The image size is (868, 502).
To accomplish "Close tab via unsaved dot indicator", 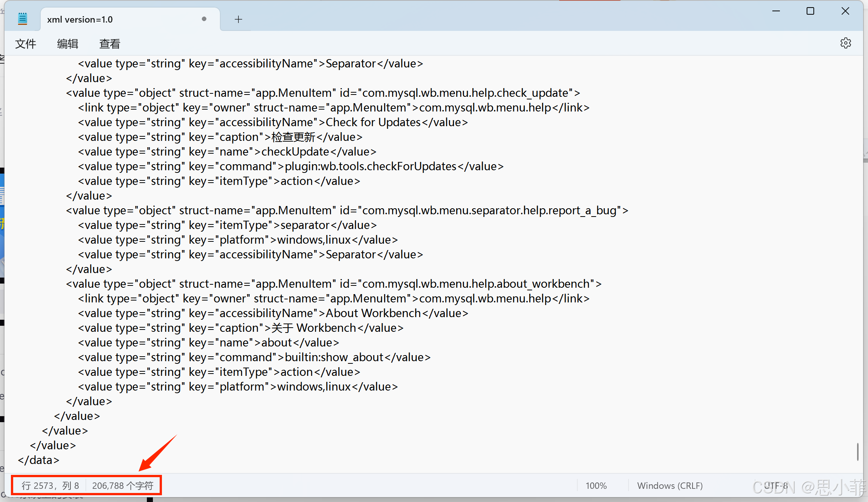I will [204, 19].
